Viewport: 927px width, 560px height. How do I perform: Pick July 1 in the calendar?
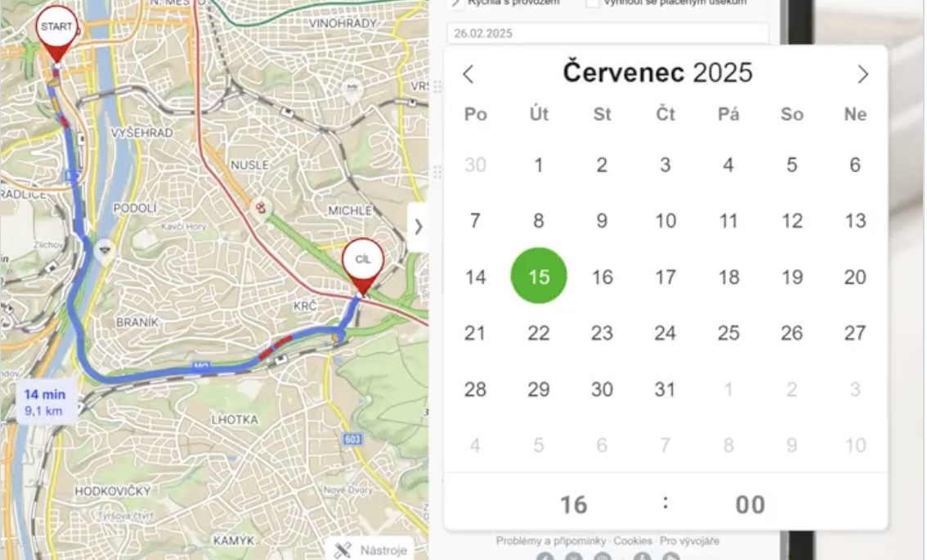pos(539,165)
